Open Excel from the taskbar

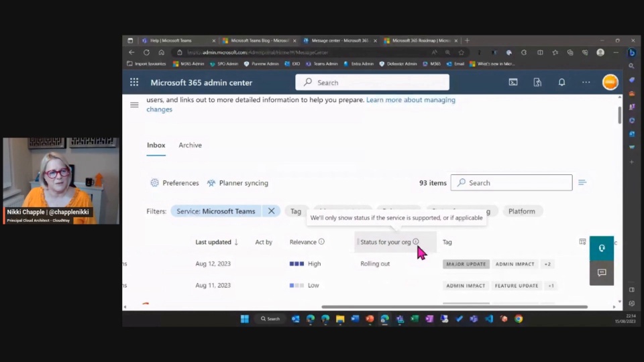click(415, 319)
